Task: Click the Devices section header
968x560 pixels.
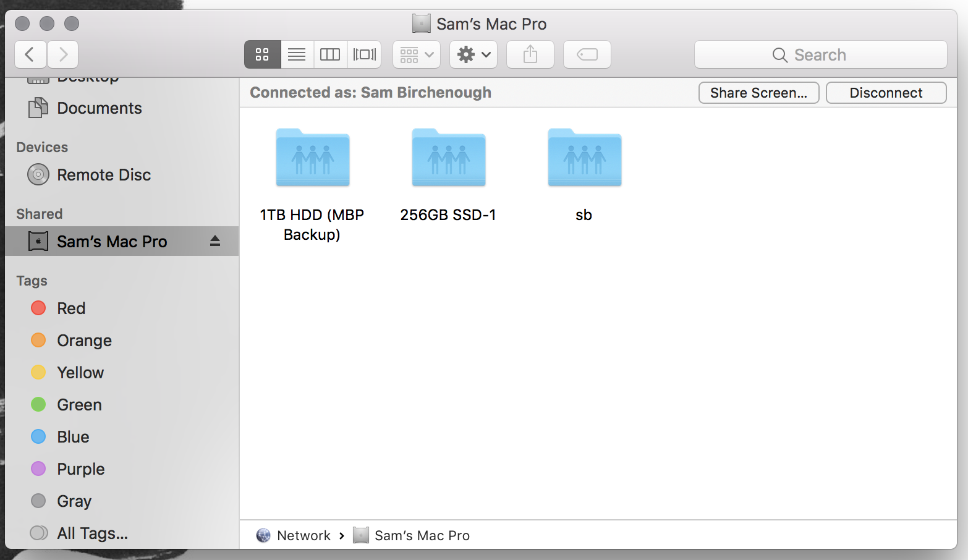Action: tap(42, 147)
